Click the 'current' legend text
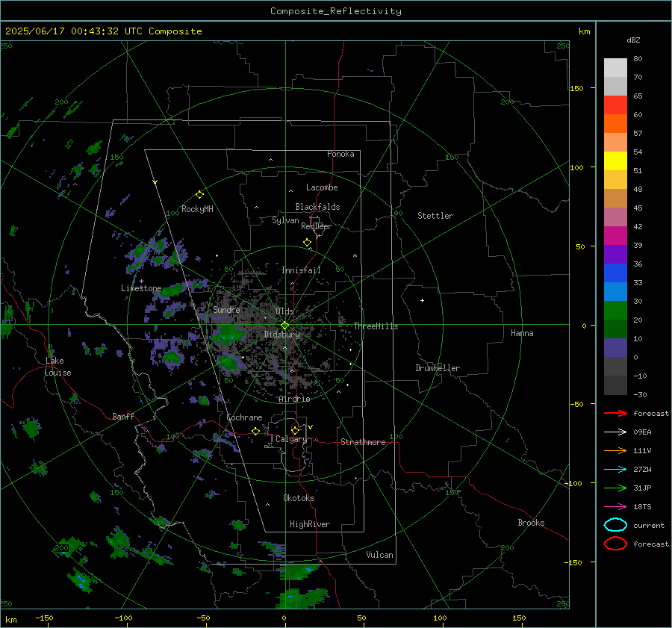This screenshot has height=628, width=672. (649, 526)
